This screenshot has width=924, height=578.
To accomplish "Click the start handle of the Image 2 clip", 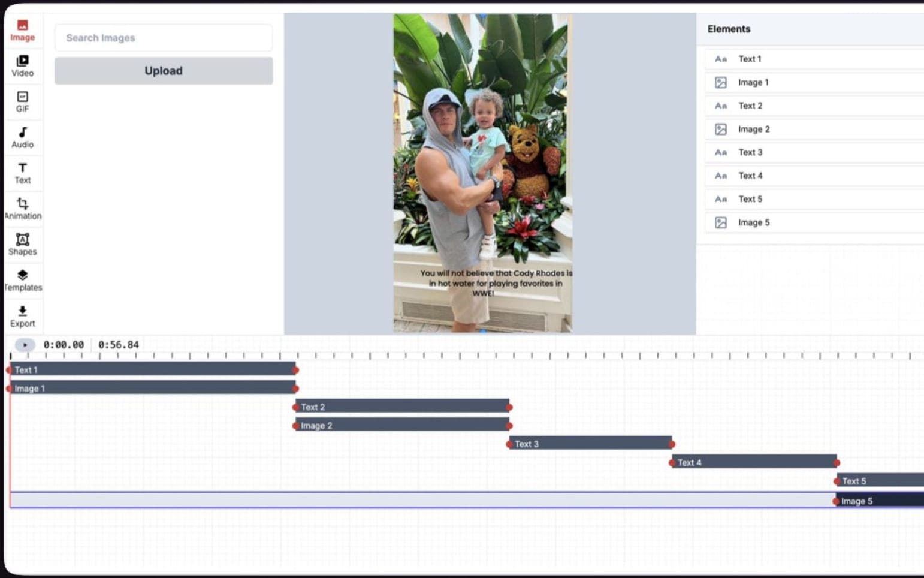I will click(296, 426).
